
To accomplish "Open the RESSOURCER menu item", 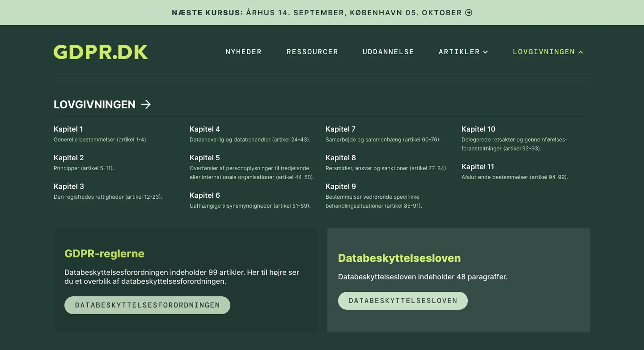I will click(x=312, y=52).
